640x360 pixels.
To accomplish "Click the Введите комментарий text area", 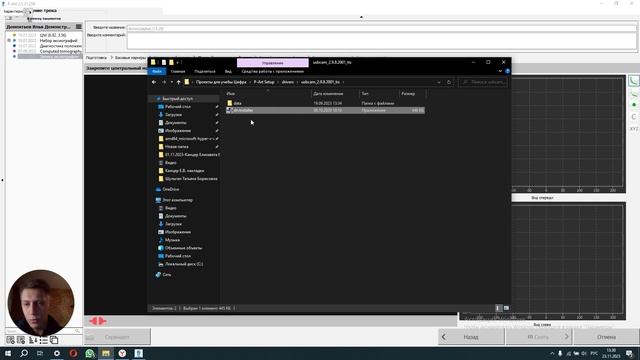I will tap(382, 41).
